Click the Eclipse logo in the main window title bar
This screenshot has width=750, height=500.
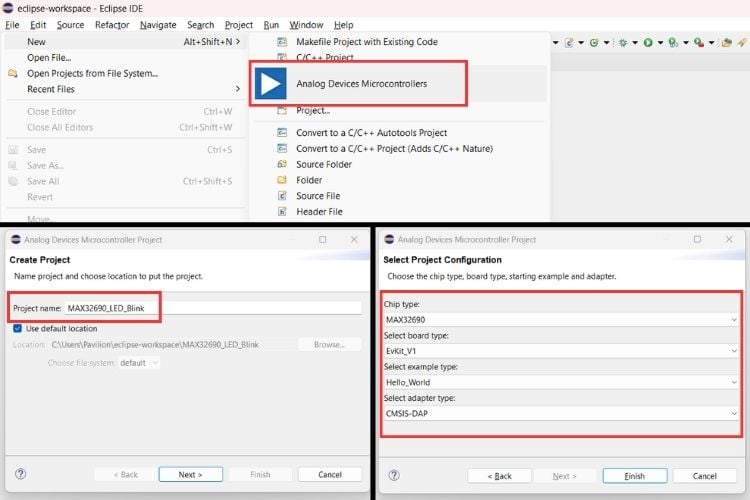tap(8, 8)
